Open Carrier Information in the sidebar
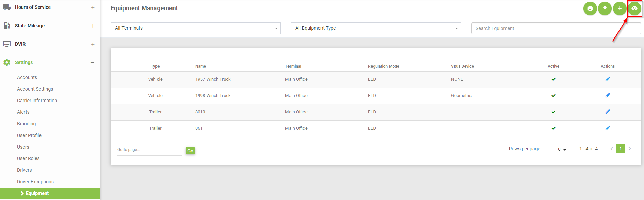644x200 pixels. tap(37, 101)
